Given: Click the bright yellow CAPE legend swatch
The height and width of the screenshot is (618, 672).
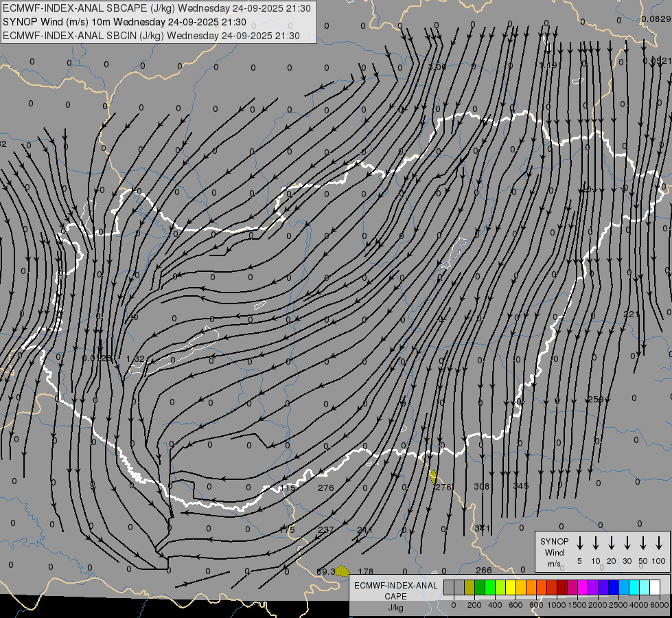Looking at the screenshot, I should coord(511,587).
